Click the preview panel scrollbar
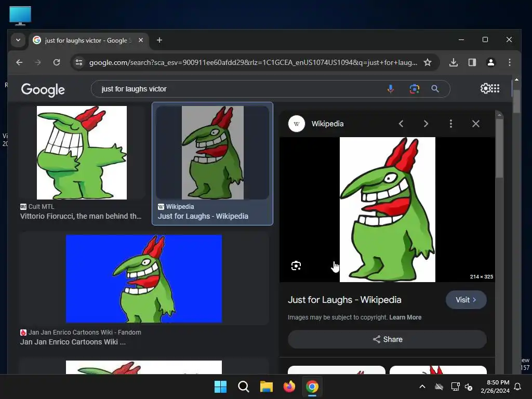 499,148
